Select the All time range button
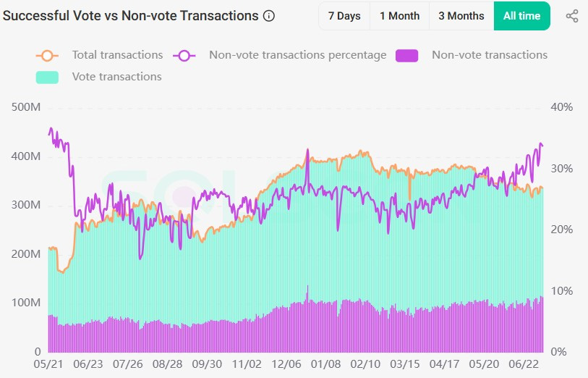 click(521, 16)
